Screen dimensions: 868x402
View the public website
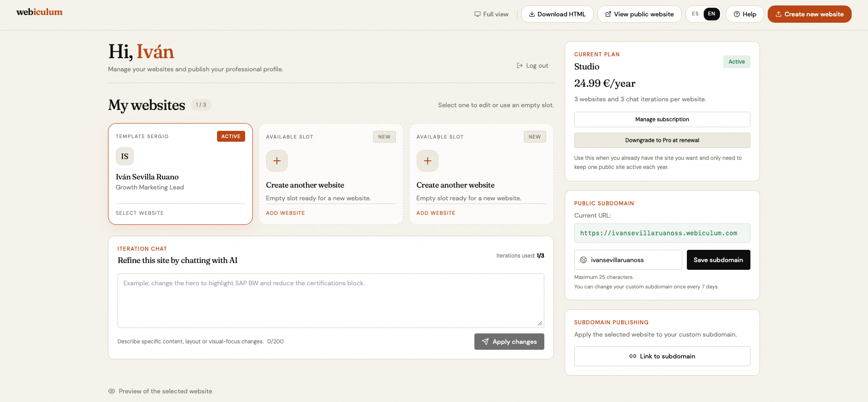click(639, 14)
